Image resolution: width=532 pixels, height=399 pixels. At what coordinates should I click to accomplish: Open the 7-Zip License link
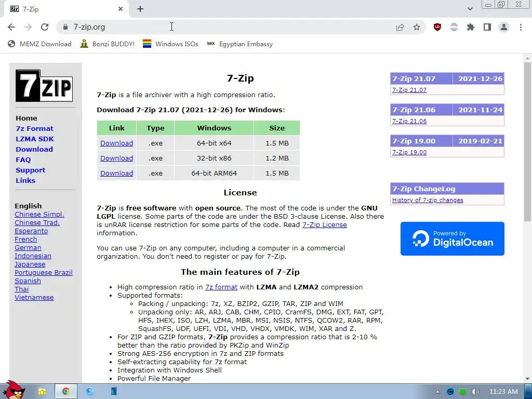point(324,224)
